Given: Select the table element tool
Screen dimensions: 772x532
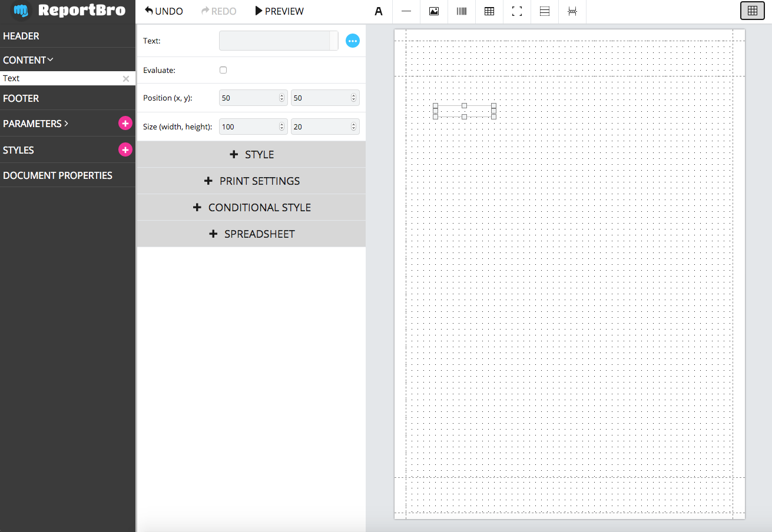Looking at the screenshot, I should [x=489, y=11].
